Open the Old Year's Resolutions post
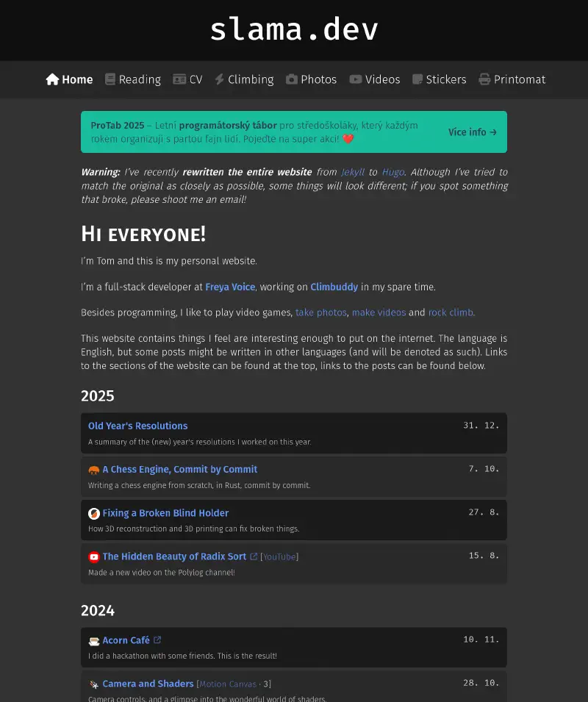This screenshot has width=588, height=702. coord(137,426)
